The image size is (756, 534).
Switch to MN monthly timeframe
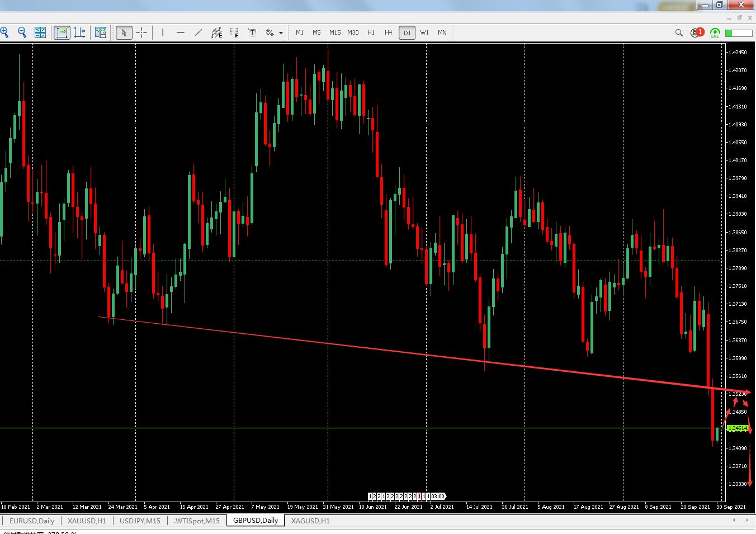442,32
